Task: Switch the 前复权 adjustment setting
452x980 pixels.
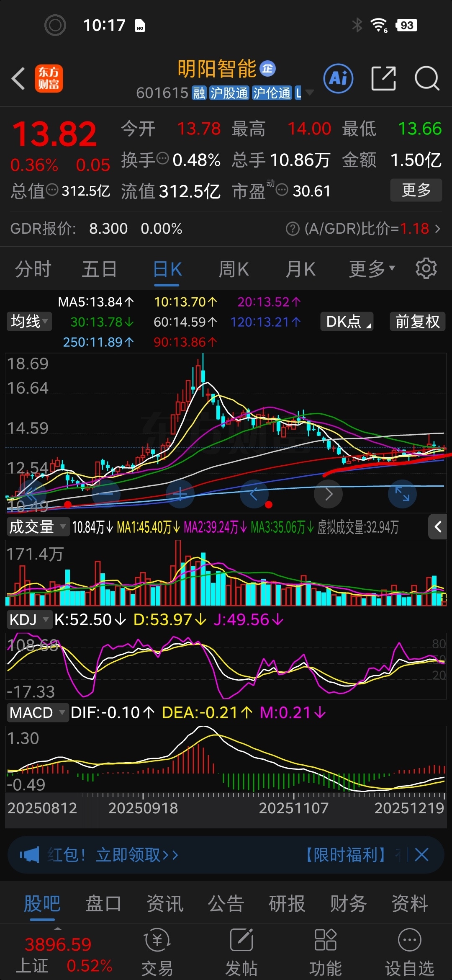Action: tap(417, 322)
